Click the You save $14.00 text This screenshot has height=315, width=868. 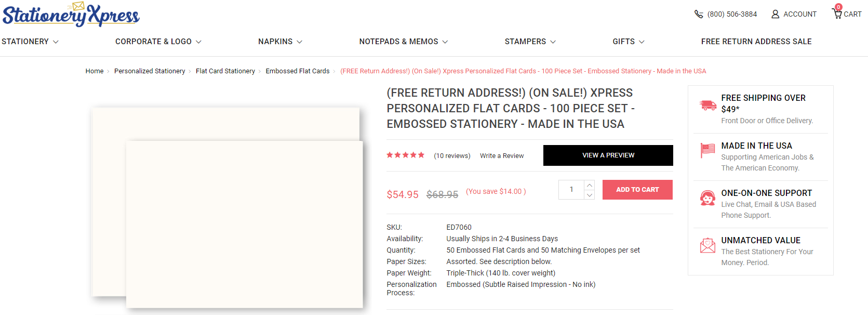tap(496, 191)
